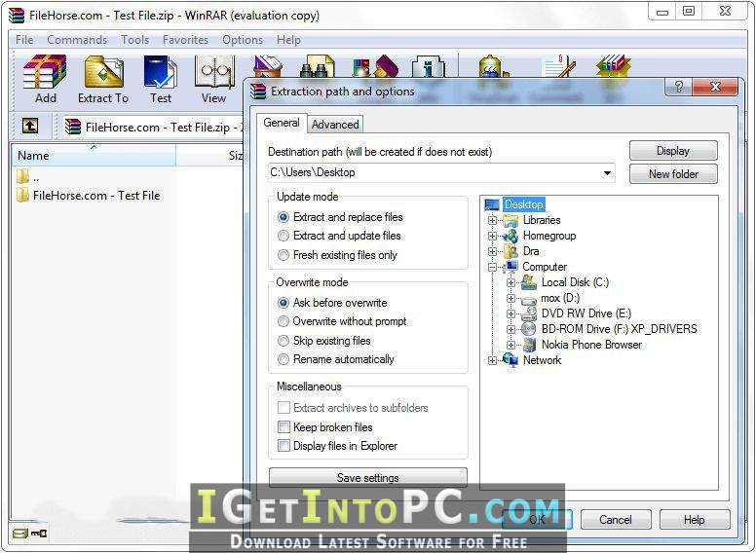Image resolution: width=756 pixels, height=553 pixels.
Task: Expand the Local Disk (C:) node
Action: 510,282
